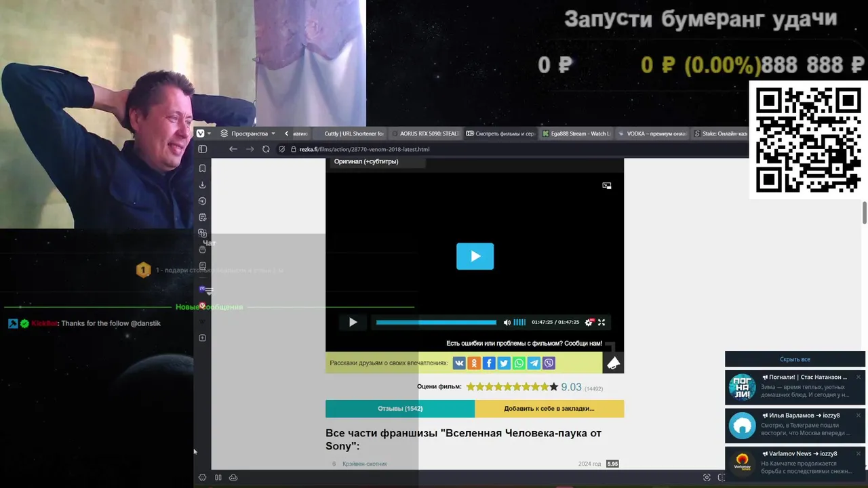Open the tracker blocker shield icon
The image size is (868, 488).
(x=282, y=149)
